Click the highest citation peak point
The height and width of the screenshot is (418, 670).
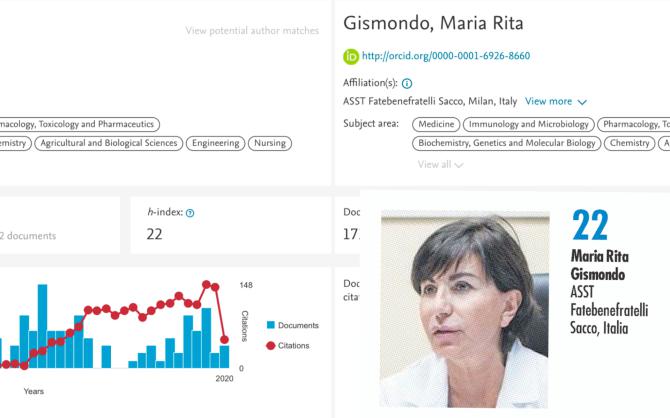[206, 284]
